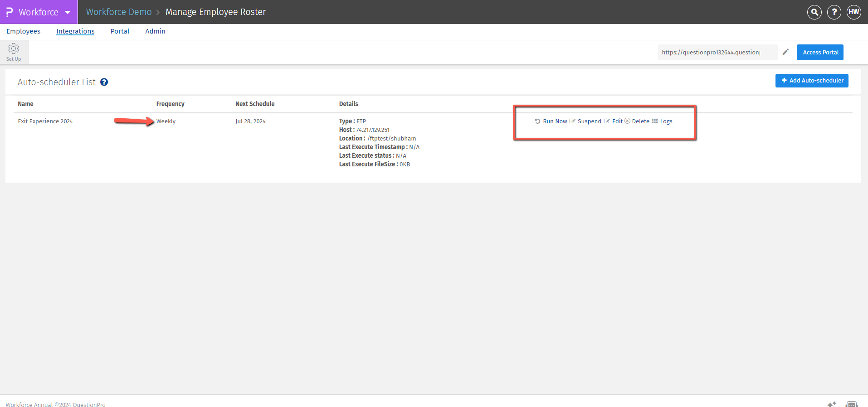
Task: Switch to the Employees tab
Action: 23,31
